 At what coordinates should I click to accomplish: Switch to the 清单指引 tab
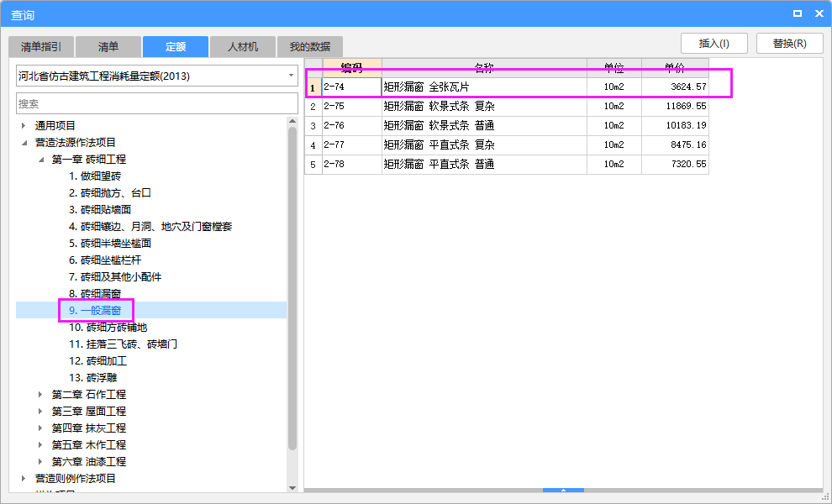[41, 47]
